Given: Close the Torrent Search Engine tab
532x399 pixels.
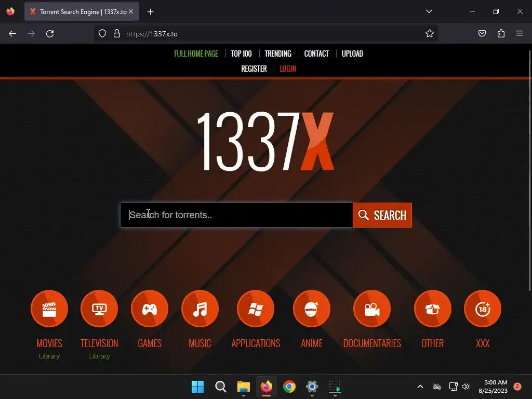Looking at the screenshot, I should [131, 11].
